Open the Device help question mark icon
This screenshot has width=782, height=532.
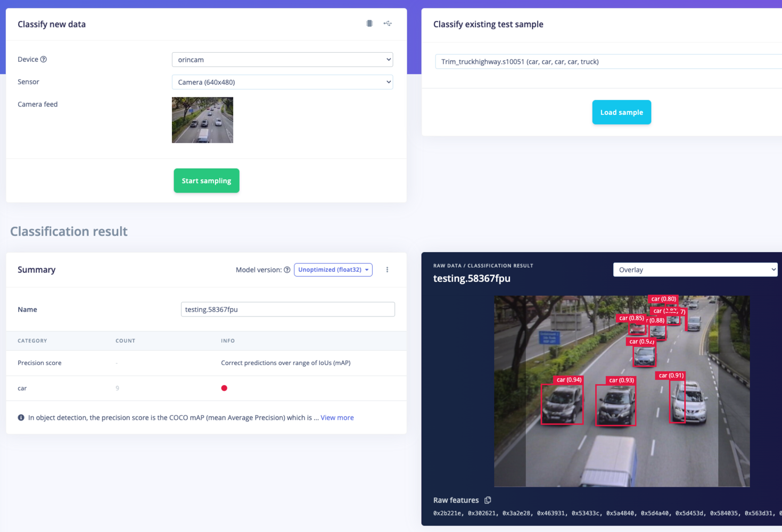pyautogui.click(x=44, y=60)
